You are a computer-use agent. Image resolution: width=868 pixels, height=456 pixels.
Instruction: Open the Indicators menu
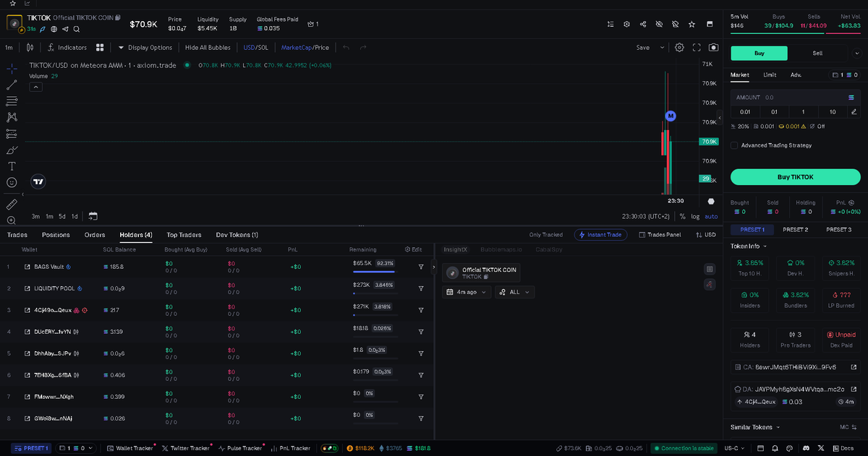tap(67, 48)
